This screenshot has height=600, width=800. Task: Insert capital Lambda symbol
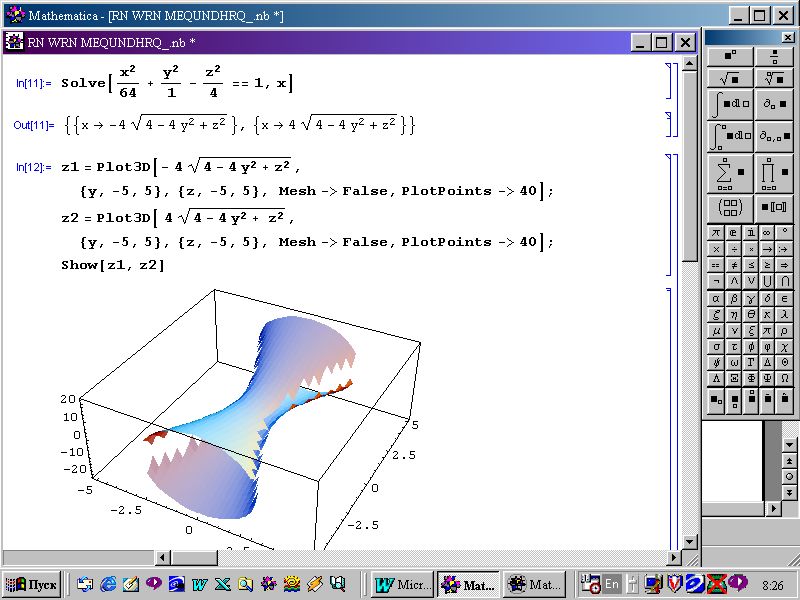coord(716,379)
